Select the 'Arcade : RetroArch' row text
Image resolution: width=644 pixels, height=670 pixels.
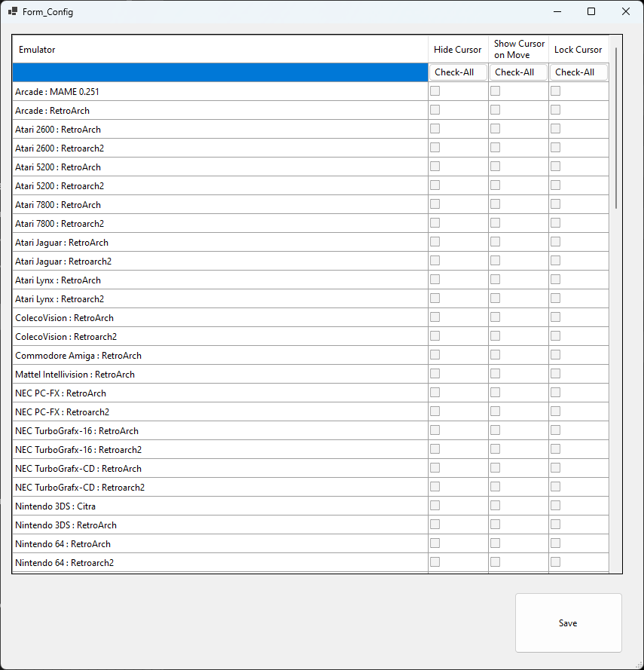point(52,111)
